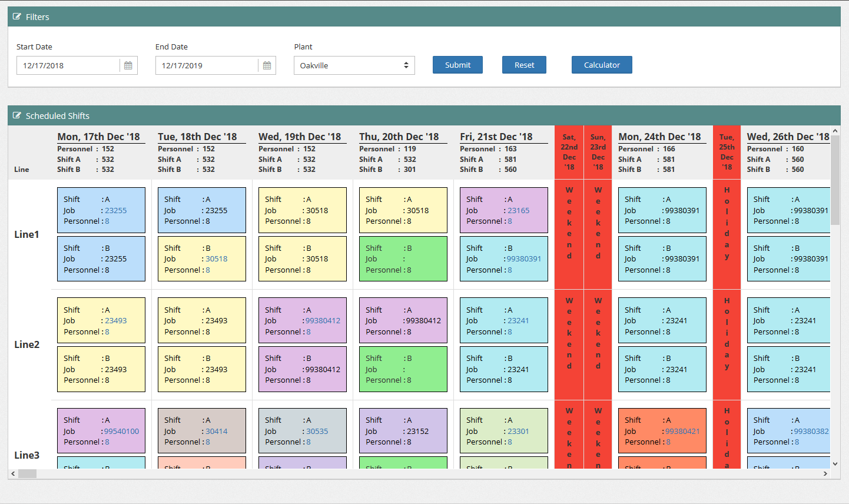Click the Tue, 18th Dec '18 column header
Screen dimensions: 849x504
pyautogui.click(x=197, y=137)
